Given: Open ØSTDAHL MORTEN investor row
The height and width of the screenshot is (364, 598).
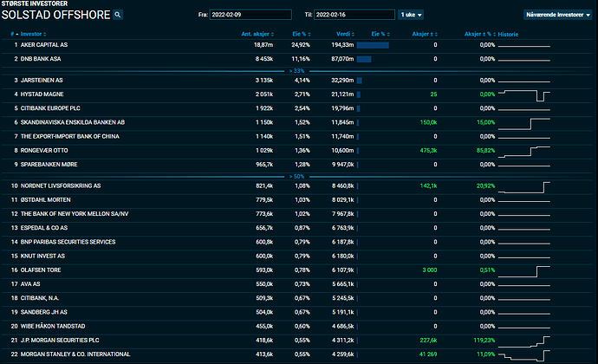Looking at the screenshot, I should tap(296, 200).
